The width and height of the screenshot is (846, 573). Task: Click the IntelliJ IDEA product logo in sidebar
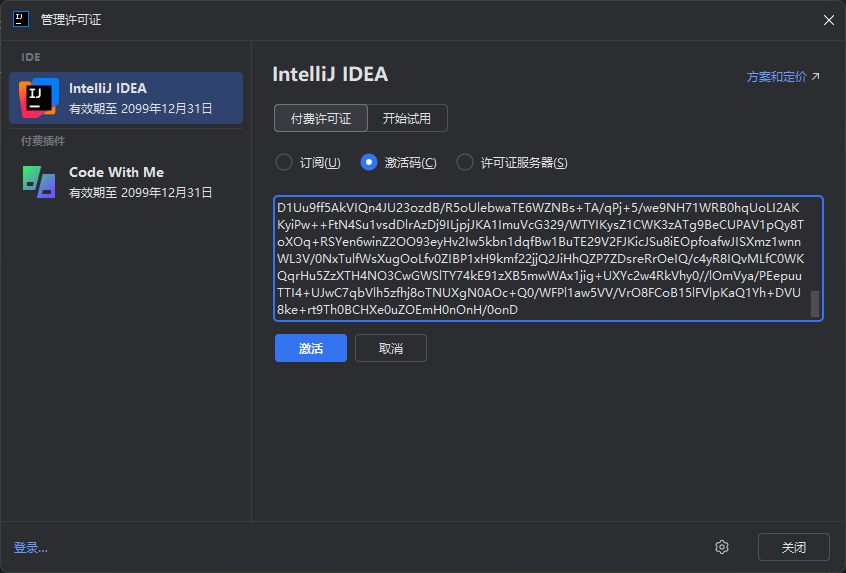[39, 98]
